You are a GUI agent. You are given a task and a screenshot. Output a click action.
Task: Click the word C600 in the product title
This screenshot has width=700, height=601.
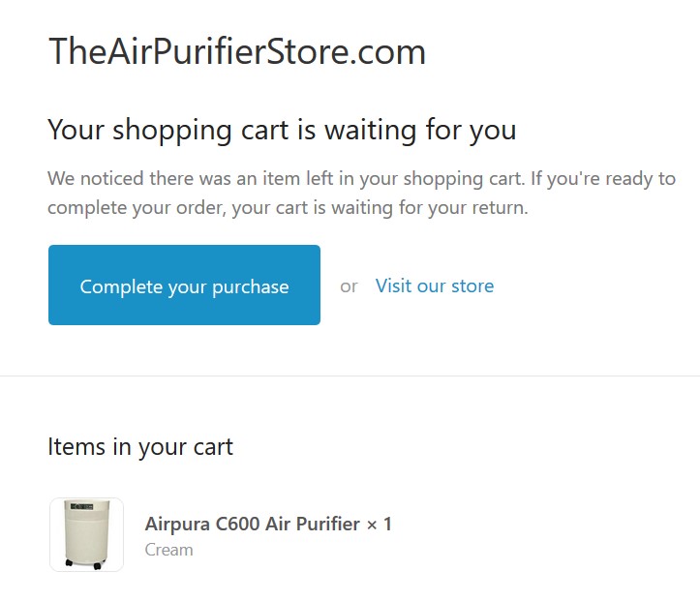tap(237, 524)
